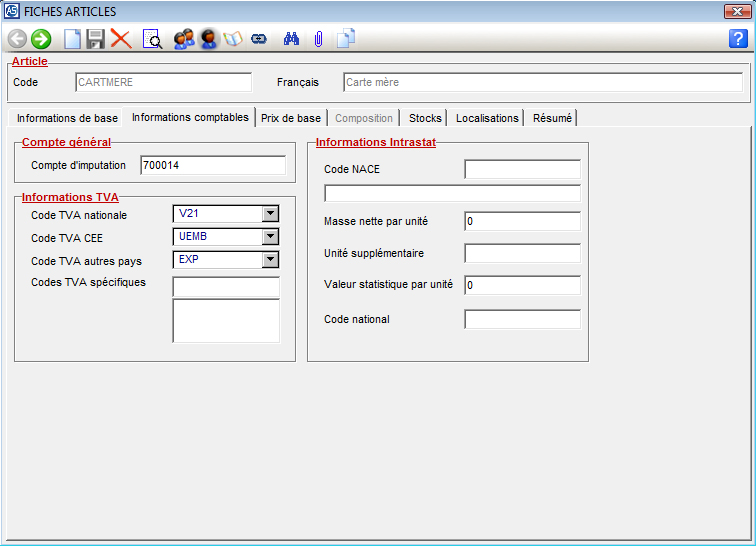Click the Compte d'imputation field
The image size is (756, 546).
(x=212, y=165)
